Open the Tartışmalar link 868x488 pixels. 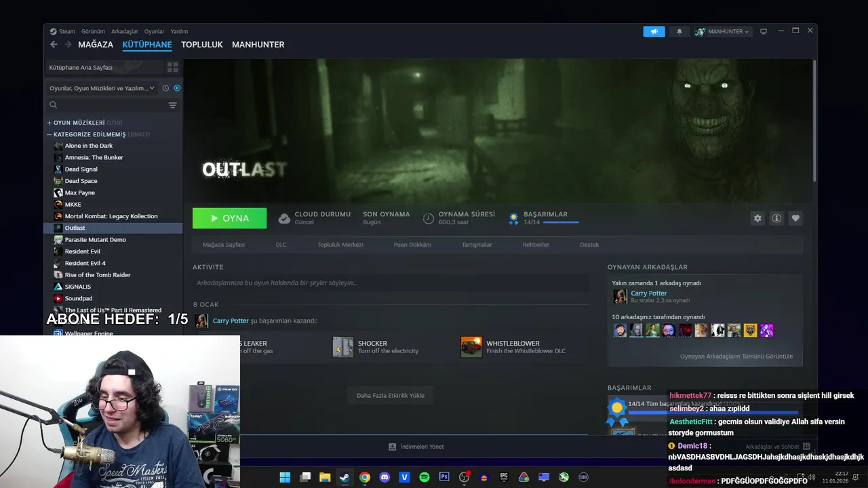(x=477, y=245)
